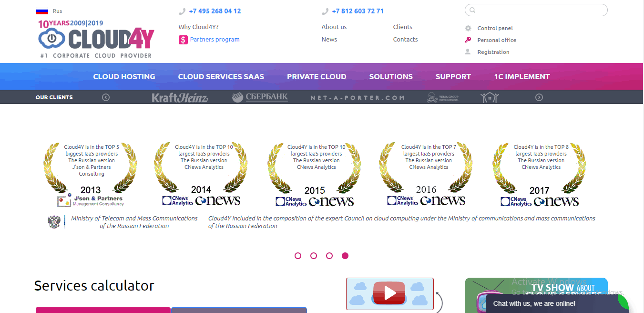Click the Ministry of Telecom and Mass Communications text
644x313 pixels.
tap(134, 222)
